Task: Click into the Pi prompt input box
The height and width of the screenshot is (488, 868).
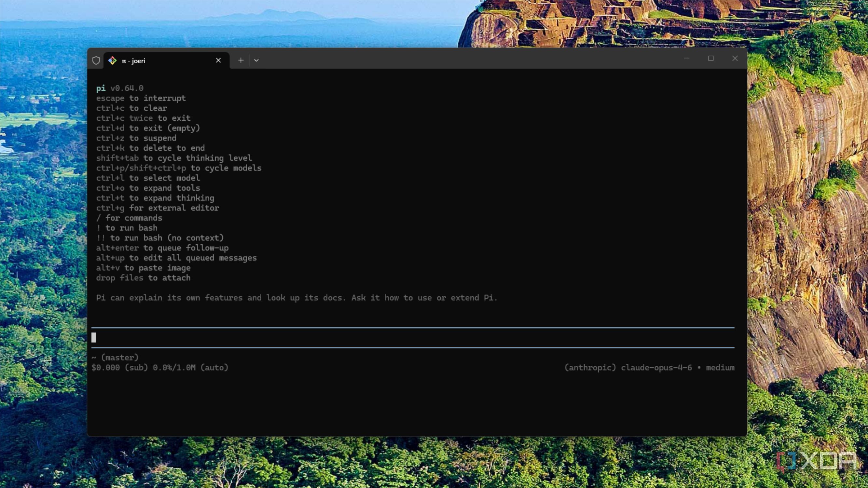Action: tap(413, 337)
